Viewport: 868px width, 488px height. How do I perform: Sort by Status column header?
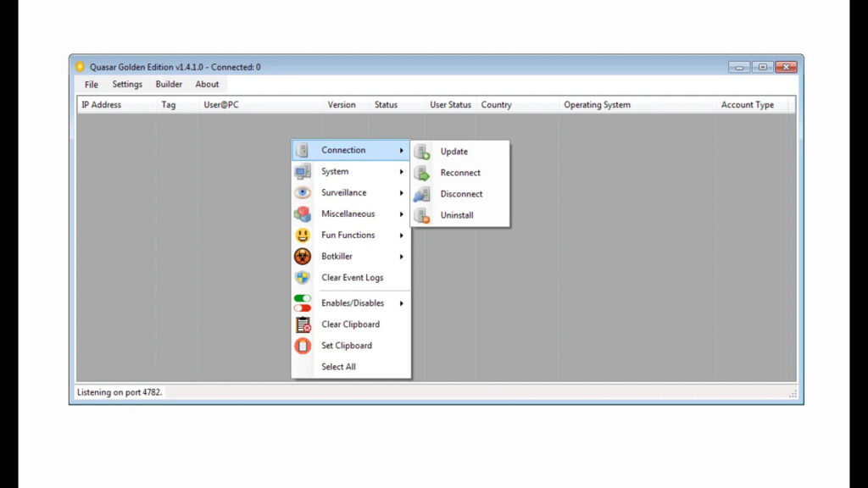(398, 104)
